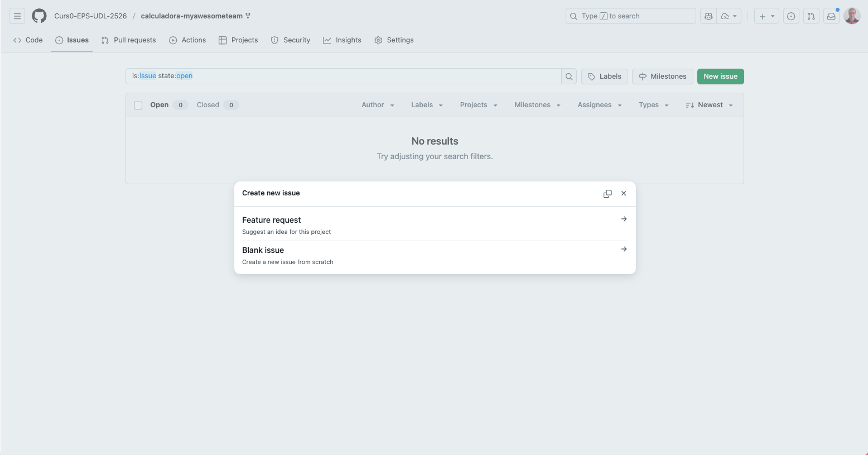Viewport: 868px width, 455px height.
Task: Open the Labels page button
Action: tap(605, 76)
